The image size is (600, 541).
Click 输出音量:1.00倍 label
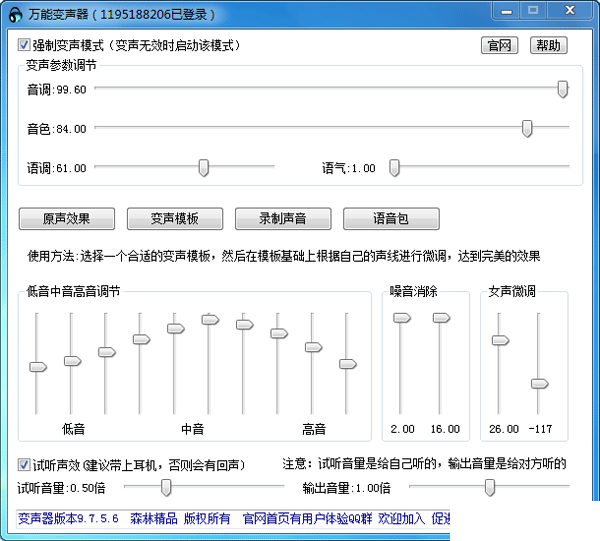(347, 488)
